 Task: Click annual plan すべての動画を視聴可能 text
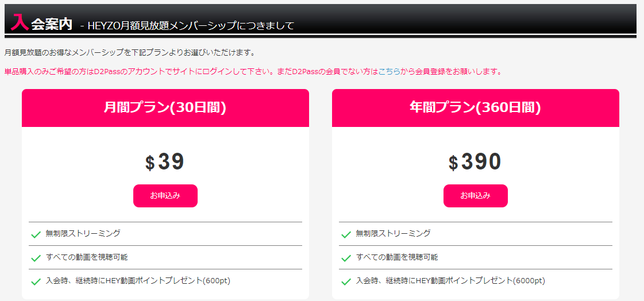click(397, 257)
